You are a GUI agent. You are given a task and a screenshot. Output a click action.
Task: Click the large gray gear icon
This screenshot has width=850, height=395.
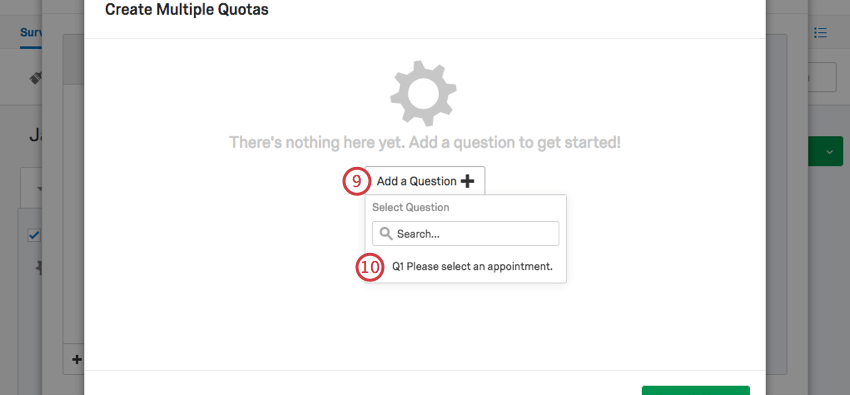[x=423, y=94]
